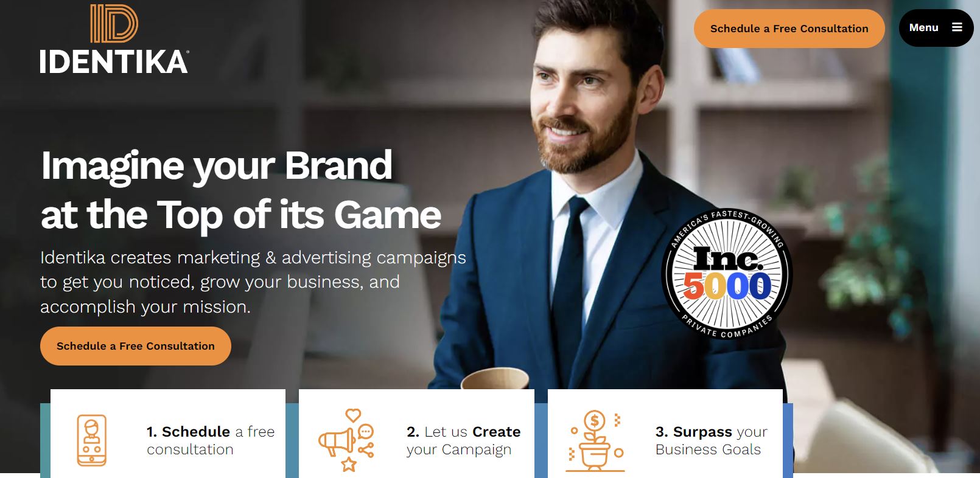Select the Surpass your Business Goals text
980x478 pixels.
pyautogui.click(x=711, y=440)
